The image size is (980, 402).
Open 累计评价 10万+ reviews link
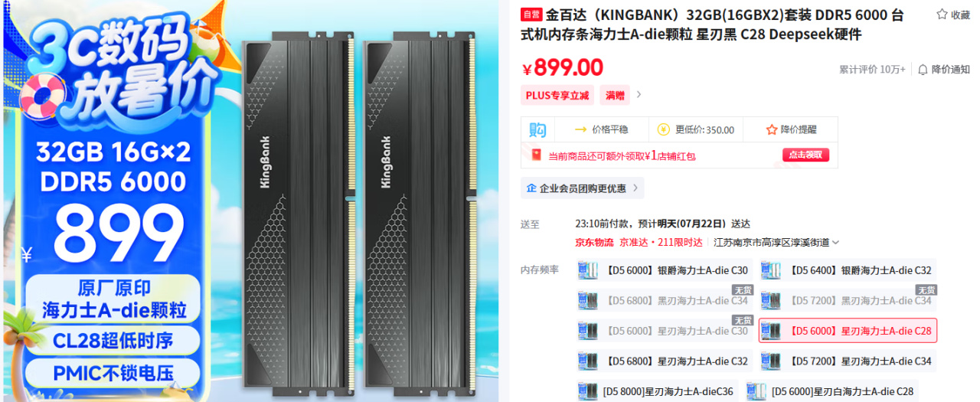tap(872, 69)
